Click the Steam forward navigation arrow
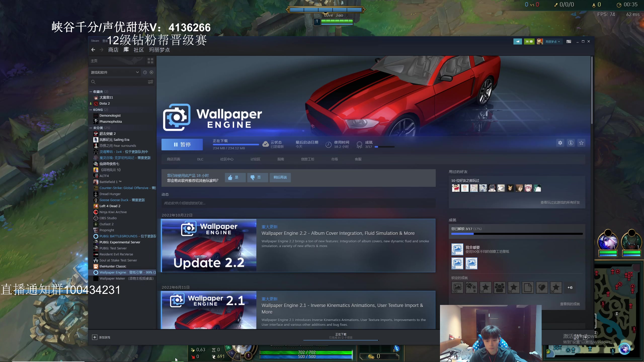The height and width of the screenshot is (362, 644). click(102, 50)
